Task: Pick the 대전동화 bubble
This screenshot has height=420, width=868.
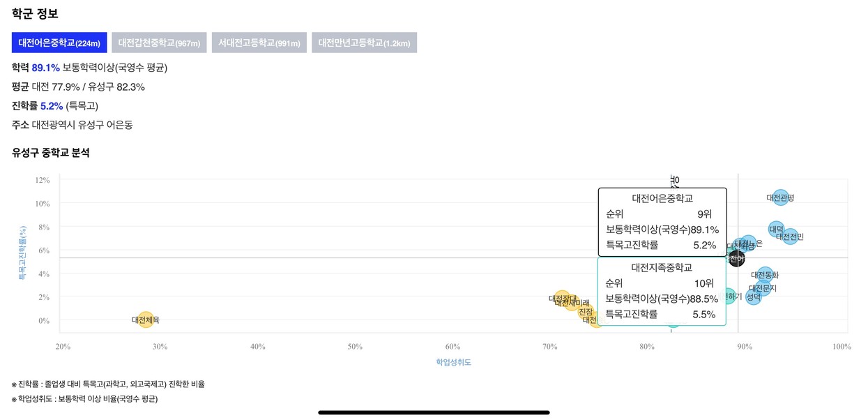Action: click(765, 275)
